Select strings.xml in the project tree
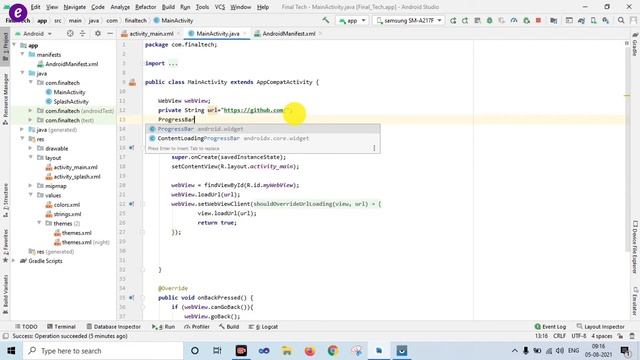640x360 pixels. tap(67, 214)
